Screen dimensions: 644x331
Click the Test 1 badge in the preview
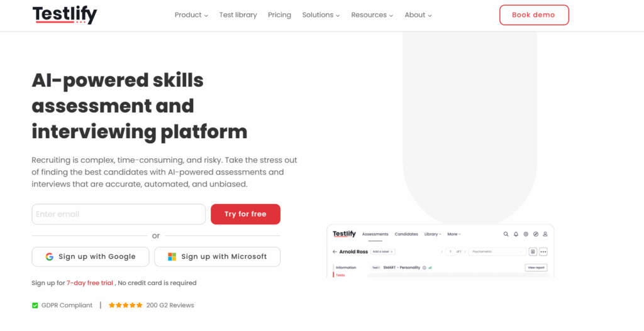pyautogui.click(x=376, y=268)
